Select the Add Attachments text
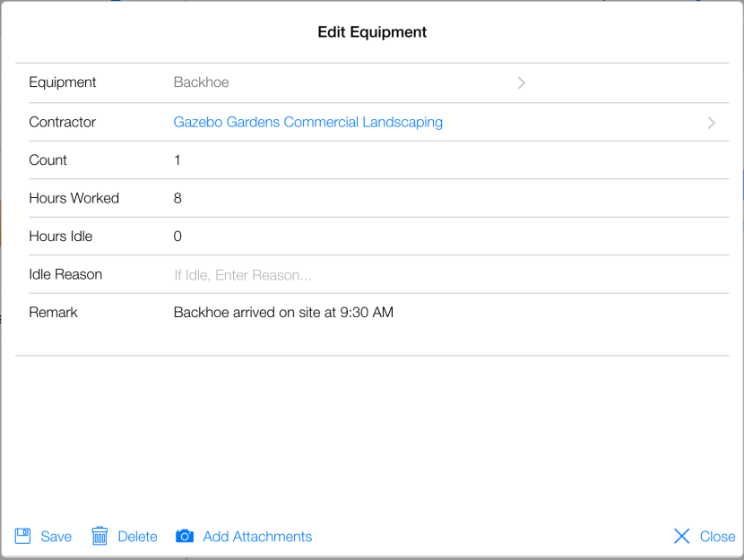Screen dimensions: 744x560 [x=257, y=537]
